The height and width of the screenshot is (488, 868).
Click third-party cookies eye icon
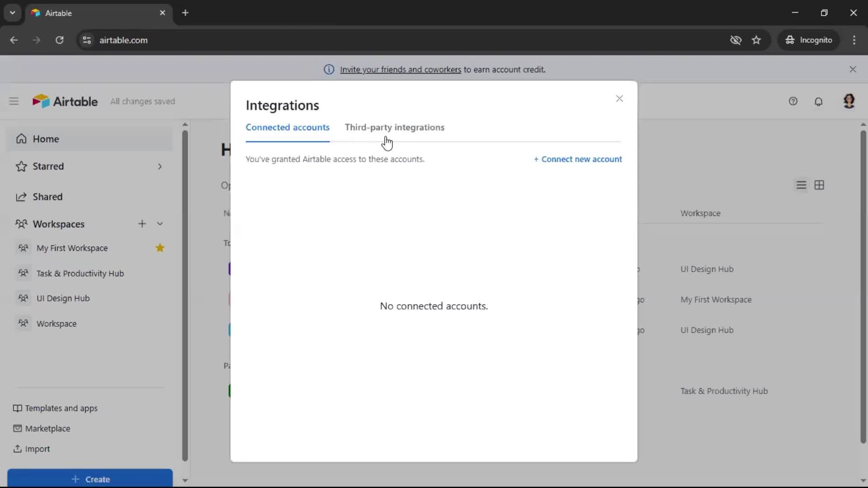tap(736, 40)
